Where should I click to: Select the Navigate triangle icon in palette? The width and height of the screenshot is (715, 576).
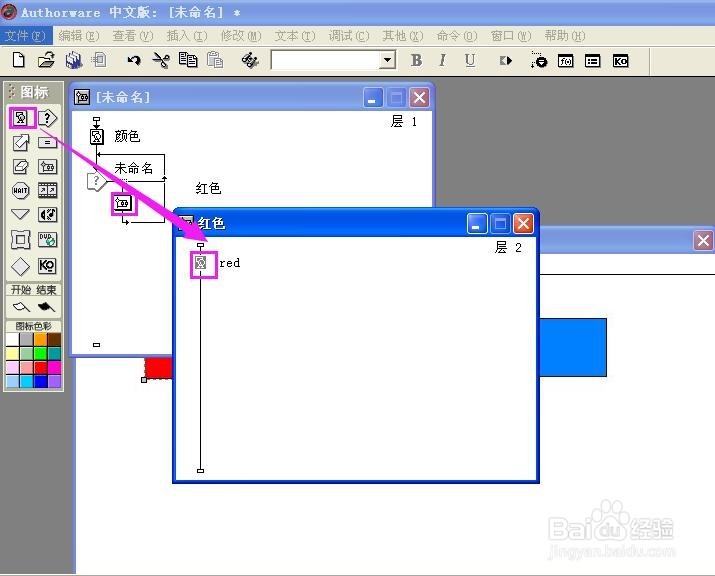(x=21, y=214)
